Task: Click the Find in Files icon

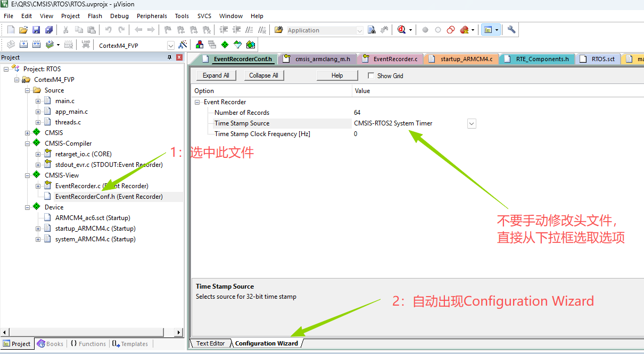Action: 372,30
